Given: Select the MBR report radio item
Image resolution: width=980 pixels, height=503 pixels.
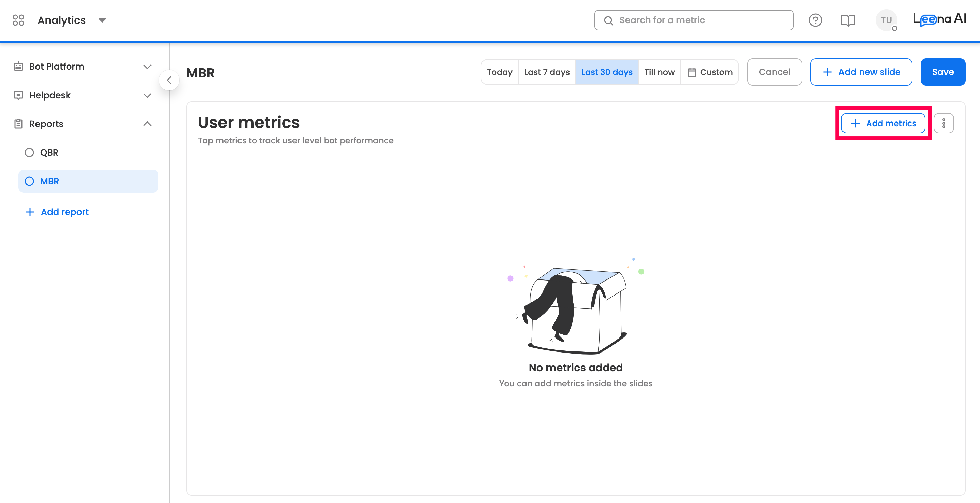Looking at the screenshot, I should click(x=29, y=181).
